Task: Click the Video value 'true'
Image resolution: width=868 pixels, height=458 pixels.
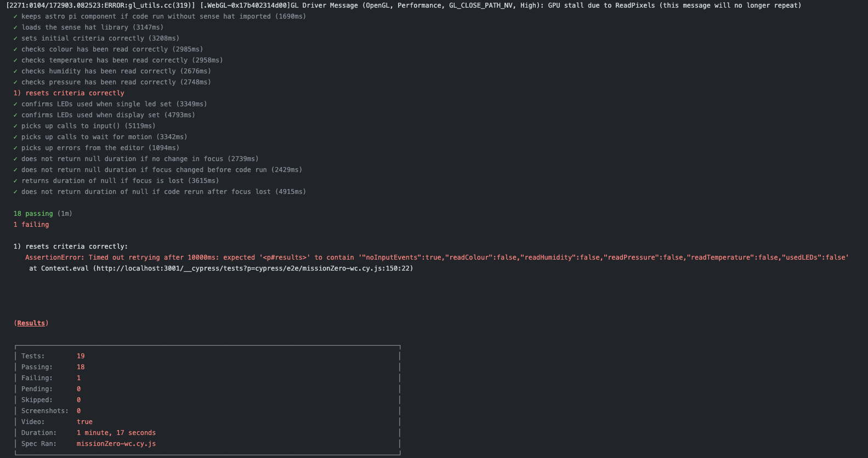Action: click(84, 422)
